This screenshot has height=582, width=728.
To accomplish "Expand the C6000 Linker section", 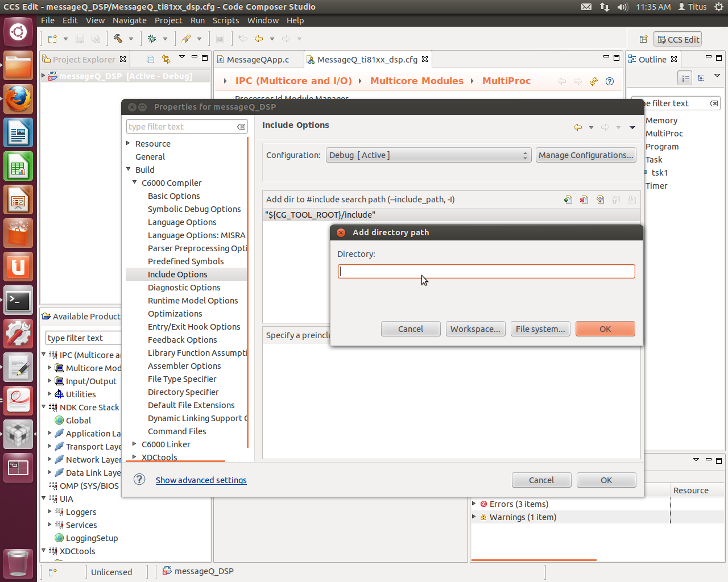I will pos(134,444).
